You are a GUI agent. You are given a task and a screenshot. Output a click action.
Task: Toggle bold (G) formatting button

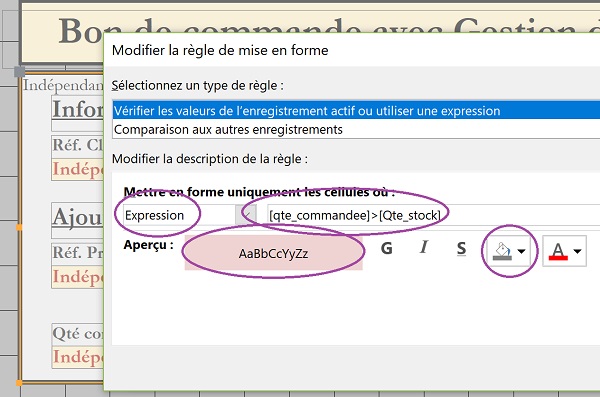click(387, 248)
